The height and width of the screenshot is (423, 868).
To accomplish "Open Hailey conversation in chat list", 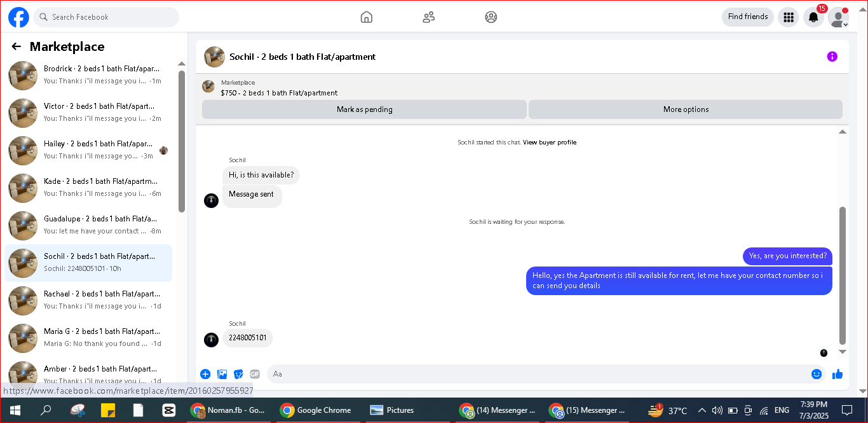I will click(x=88, y=150).
